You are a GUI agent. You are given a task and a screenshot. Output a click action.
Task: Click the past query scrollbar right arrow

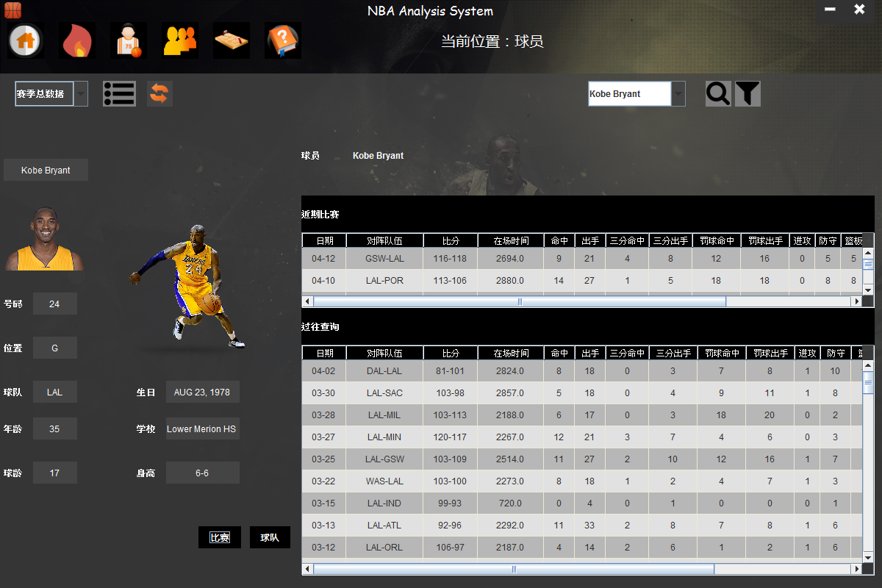point(856,569)
